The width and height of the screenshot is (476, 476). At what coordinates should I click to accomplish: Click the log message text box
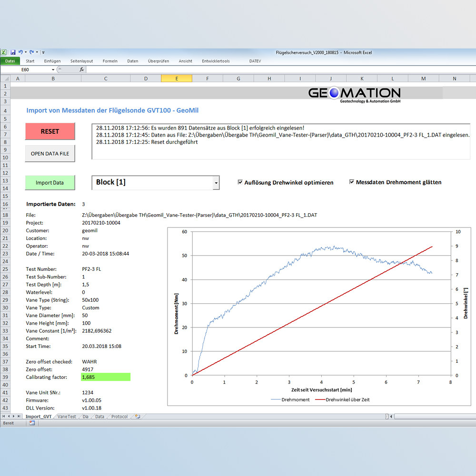coord(281,141)
